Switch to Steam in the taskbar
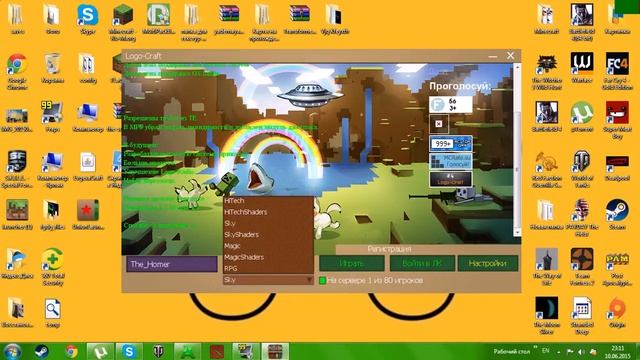640x360 pixels. point(42,351)
